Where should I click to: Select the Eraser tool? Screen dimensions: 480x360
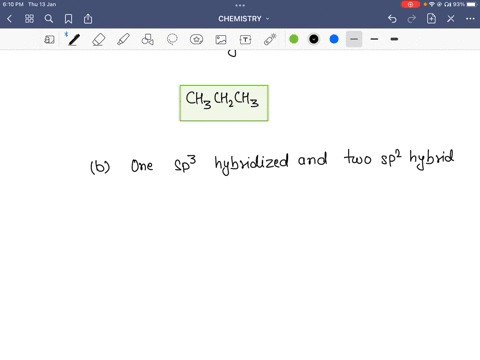pos(99,40)
